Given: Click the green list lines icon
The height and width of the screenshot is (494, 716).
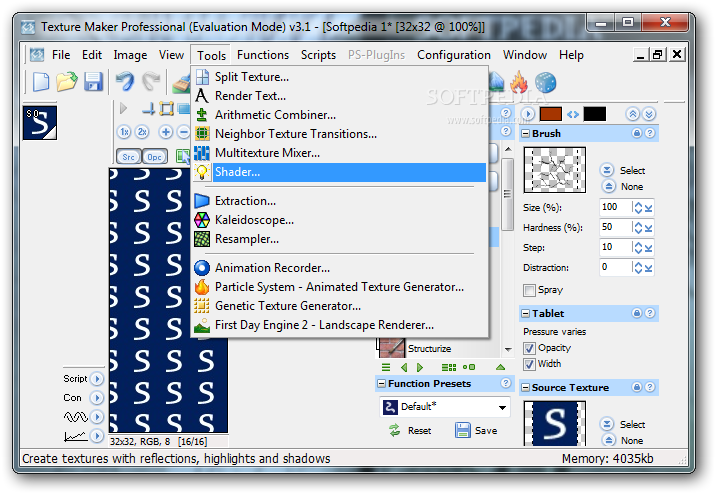Looking at the screenshot, I should [386, 367].
